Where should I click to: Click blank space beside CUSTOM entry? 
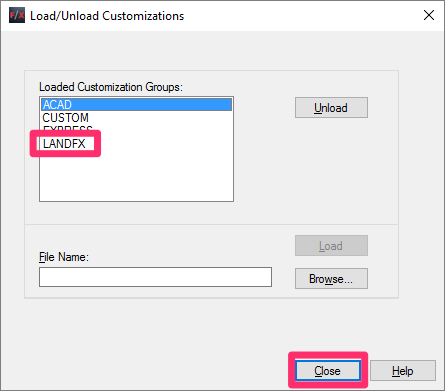point(161,118)
